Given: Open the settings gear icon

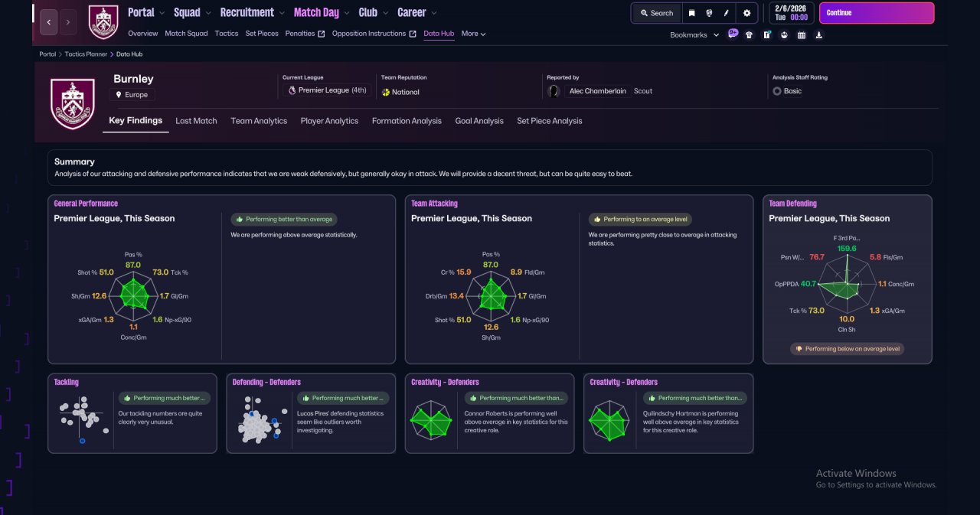Looking at the screenshot, I should (x=747, y=13).
